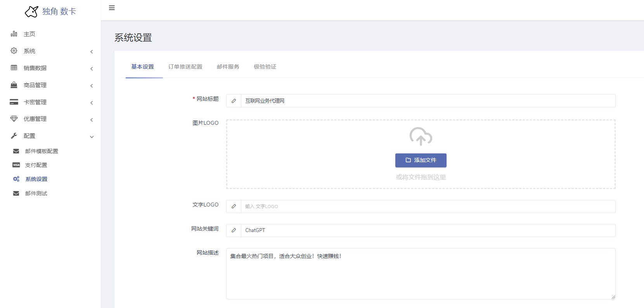
Task: Click the diamond icon beside 优惠管理
Action: (14, 119)
